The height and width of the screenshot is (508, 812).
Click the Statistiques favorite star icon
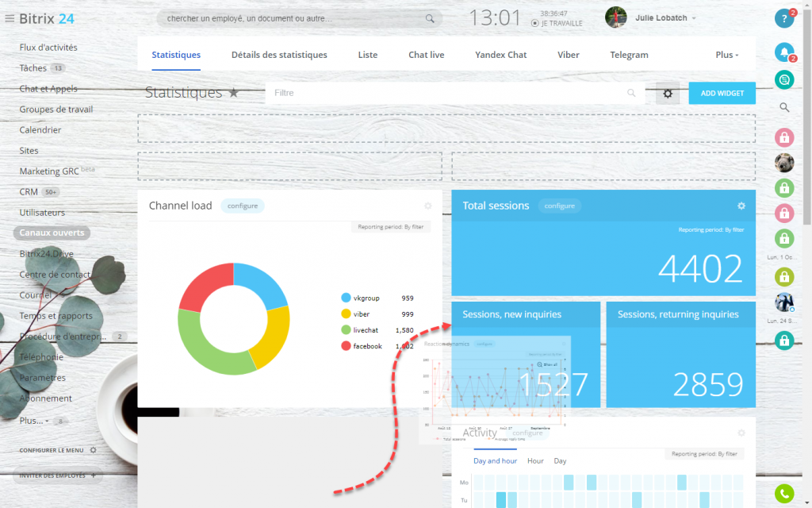(234, 93)
